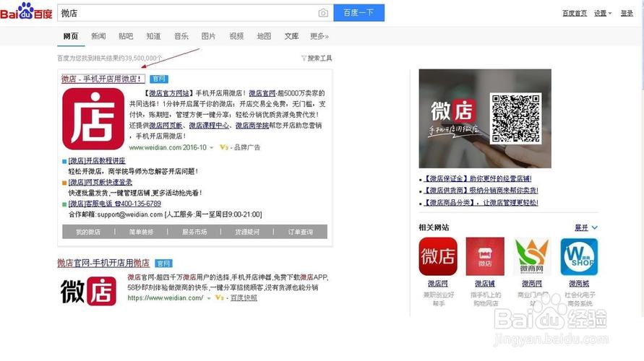Click 我的微店 in the gray bar
Viewport: 644px width, 361px height.
[x=88, y=232]
